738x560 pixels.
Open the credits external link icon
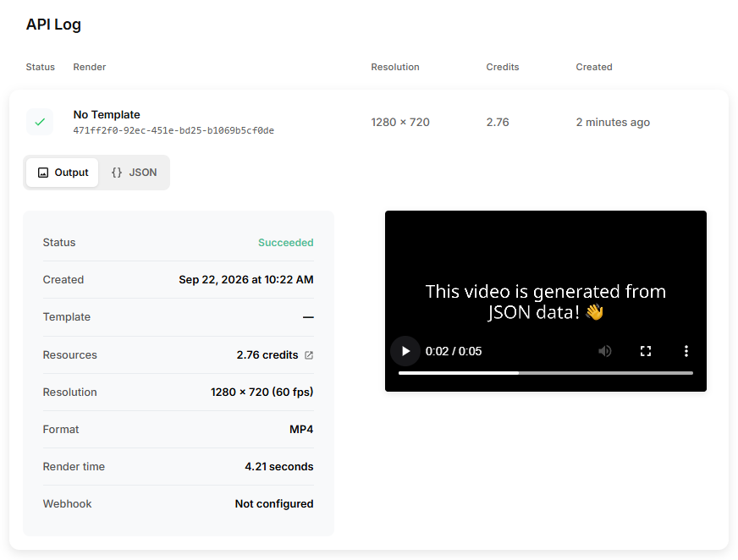click(x=309, y=355)
